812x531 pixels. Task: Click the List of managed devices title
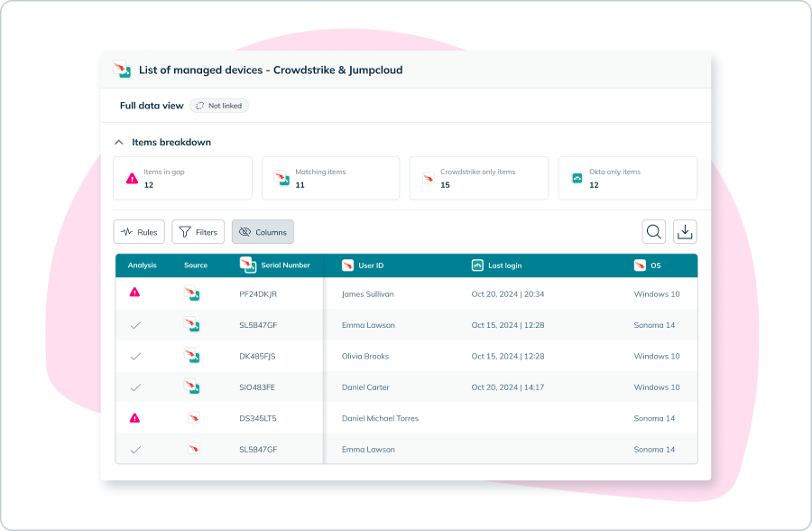click(271, 70)
